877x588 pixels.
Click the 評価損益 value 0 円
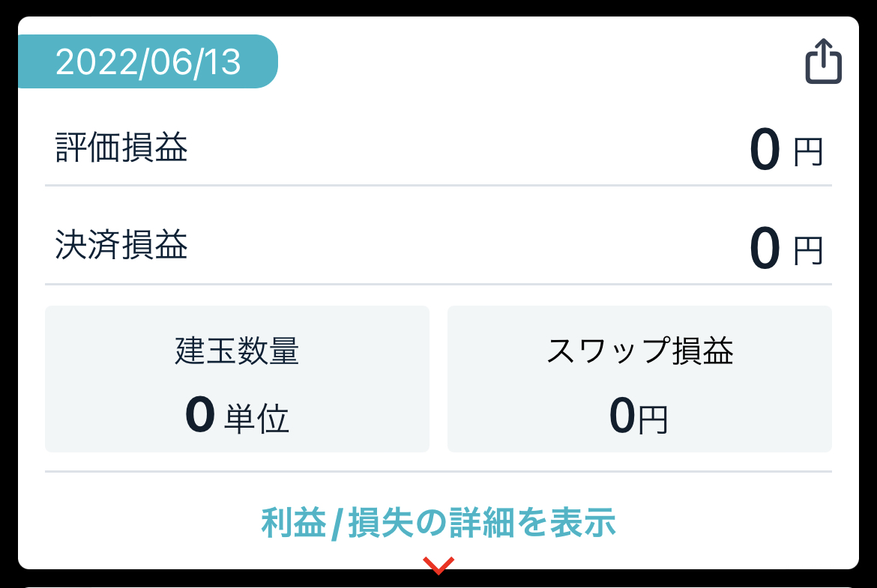786,150
